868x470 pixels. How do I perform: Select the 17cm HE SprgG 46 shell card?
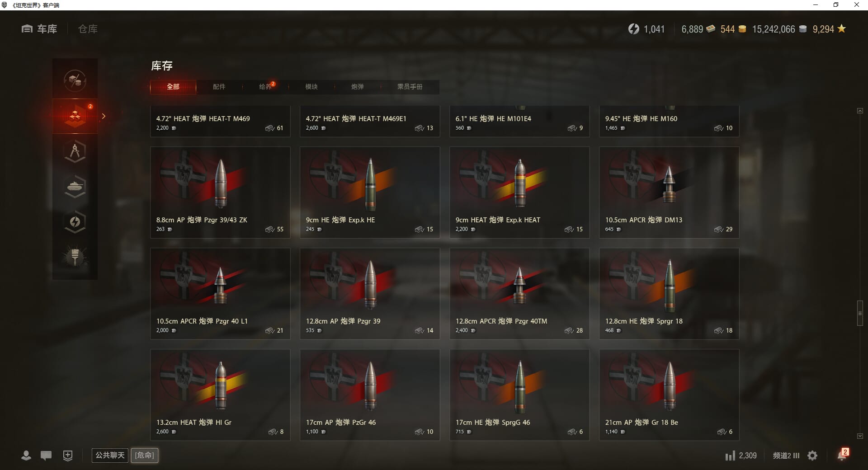(x=519, y=395)
